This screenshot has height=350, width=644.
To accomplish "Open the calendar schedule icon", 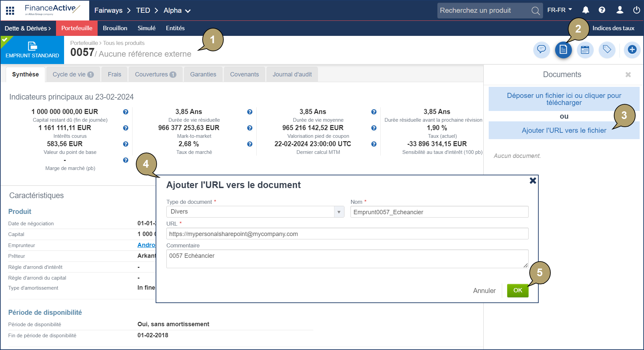I will tap(585, 50).
